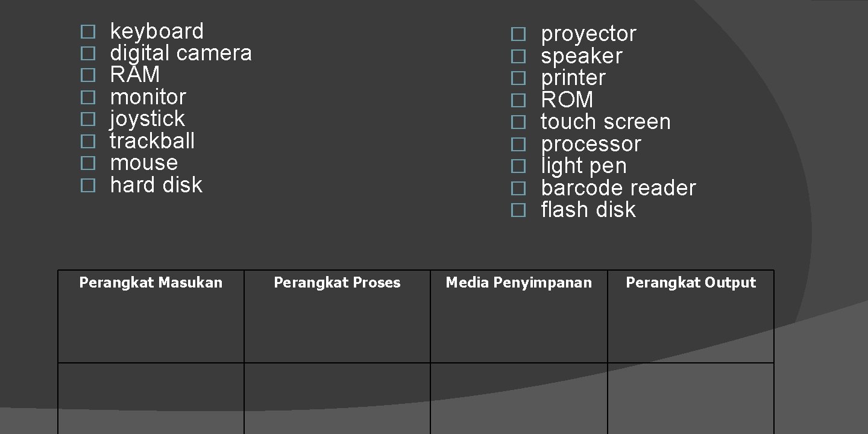
Task: Click the square bullet beside touch screen
Action: point(518,122)
